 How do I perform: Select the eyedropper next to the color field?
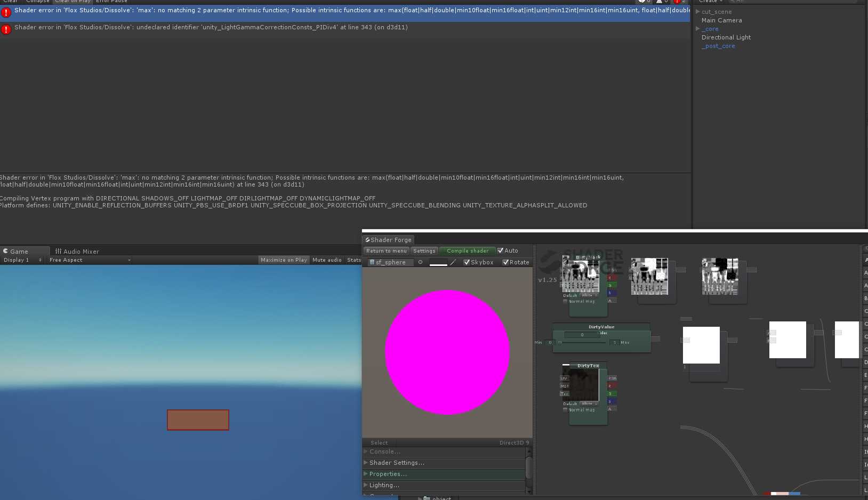click(x=454, y=262)
